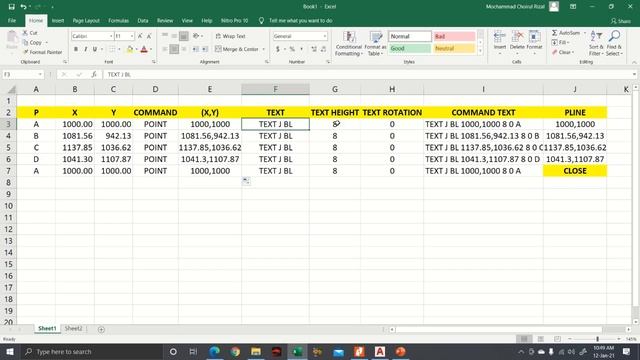Open Conditional Formatting menu

coord(349,44)
